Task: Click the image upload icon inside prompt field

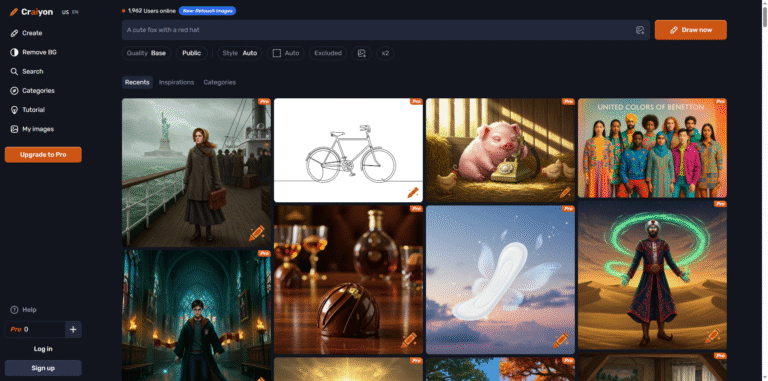Action: tap(640, 30)
